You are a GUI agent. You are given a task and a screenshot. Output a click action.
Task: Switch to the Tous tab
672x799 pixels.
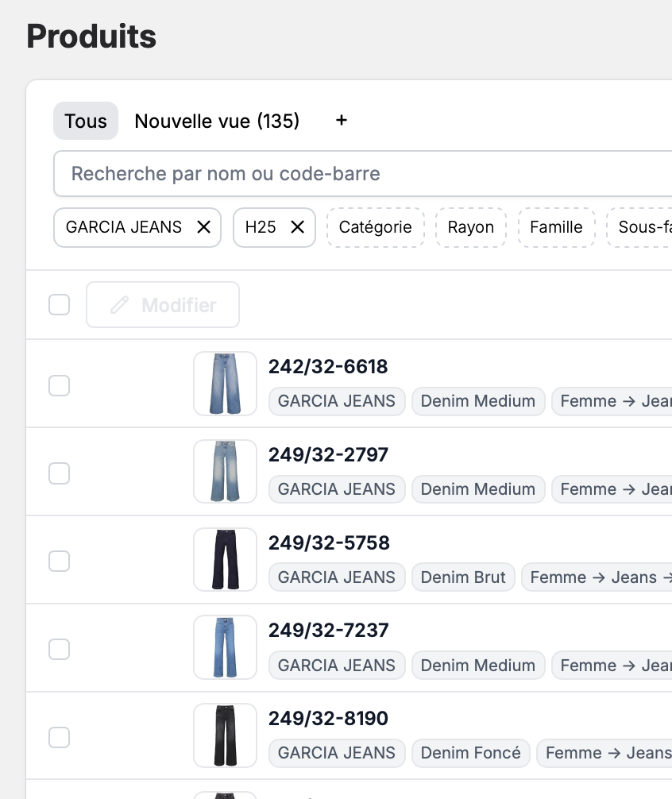pos(86,122)
